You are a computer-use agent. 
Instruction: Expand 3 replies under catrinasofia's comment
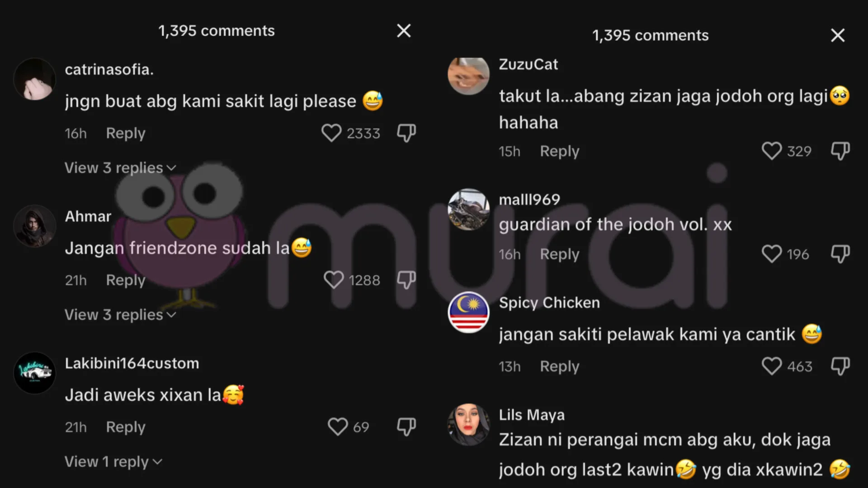point(120,168)
